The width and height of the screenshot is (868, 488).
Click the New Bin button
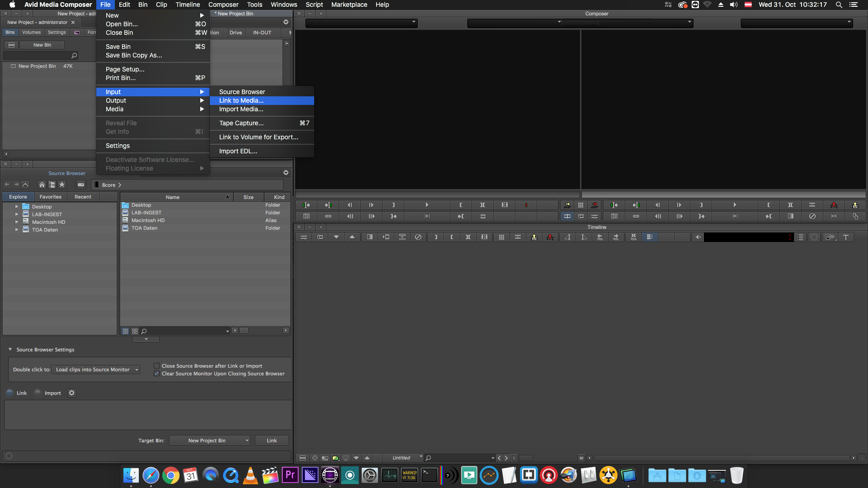coord(42,45)
